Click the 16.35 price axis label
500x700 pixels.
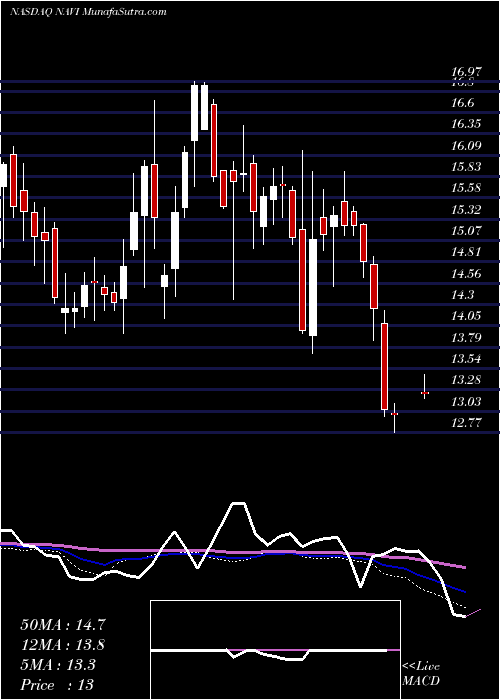(466, 124)
